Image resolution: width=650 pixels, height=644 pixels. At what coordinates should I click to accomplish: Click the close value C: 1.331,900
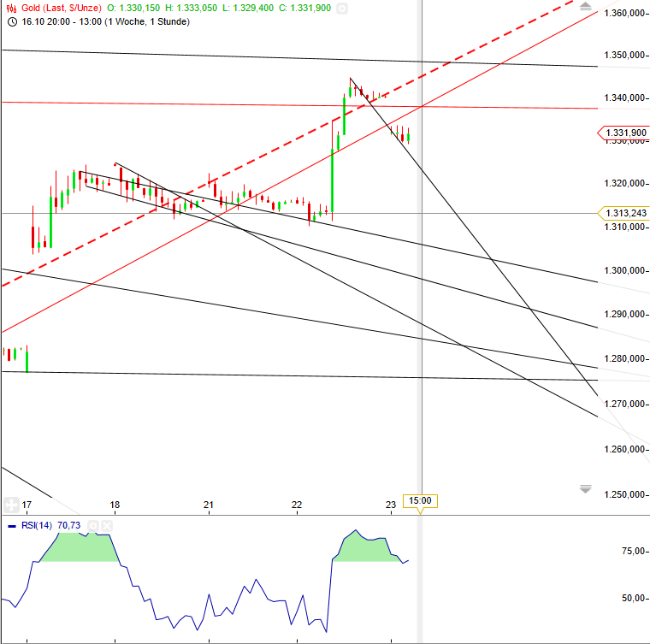[304, 8]
